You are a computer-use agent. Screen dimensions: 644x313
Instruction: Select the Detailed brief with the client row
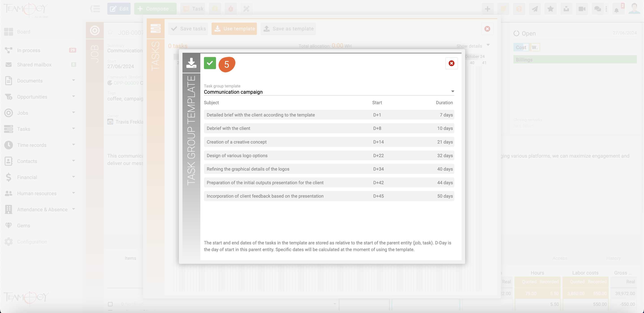329,115
